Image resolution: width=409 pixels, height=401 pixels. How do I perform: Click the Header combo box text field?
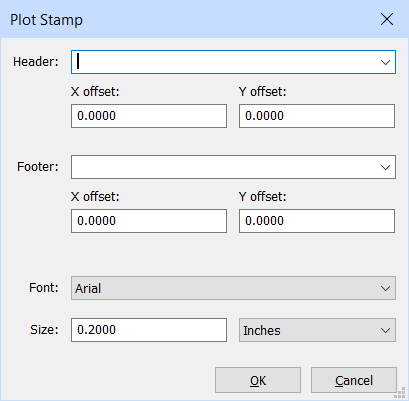click(x=225, y=62)
